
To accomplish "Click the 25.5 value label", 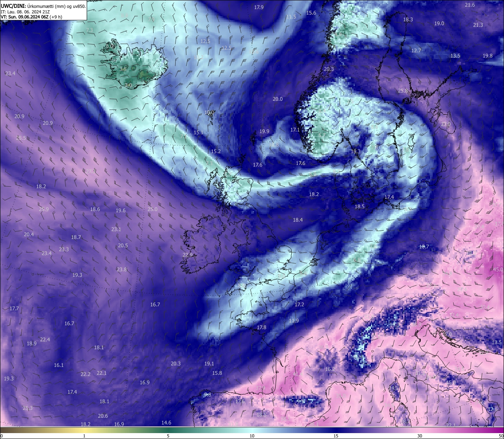I will [21, 138].
